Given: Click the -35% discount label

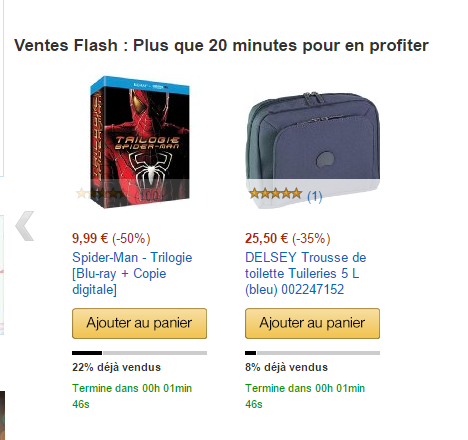Looking at the screenshot, I should coord(311,238).
